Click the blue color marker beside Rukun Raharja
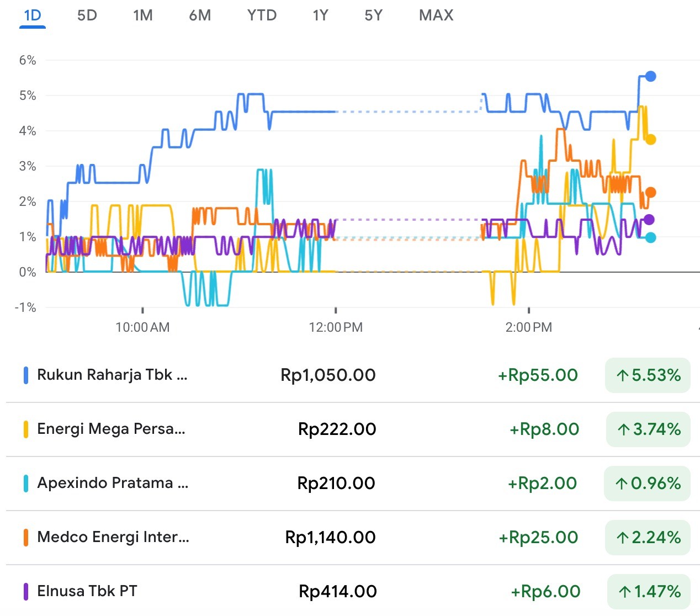Viewport: 700px width, 616px height. pyautogui.click(x=26, y=375)
